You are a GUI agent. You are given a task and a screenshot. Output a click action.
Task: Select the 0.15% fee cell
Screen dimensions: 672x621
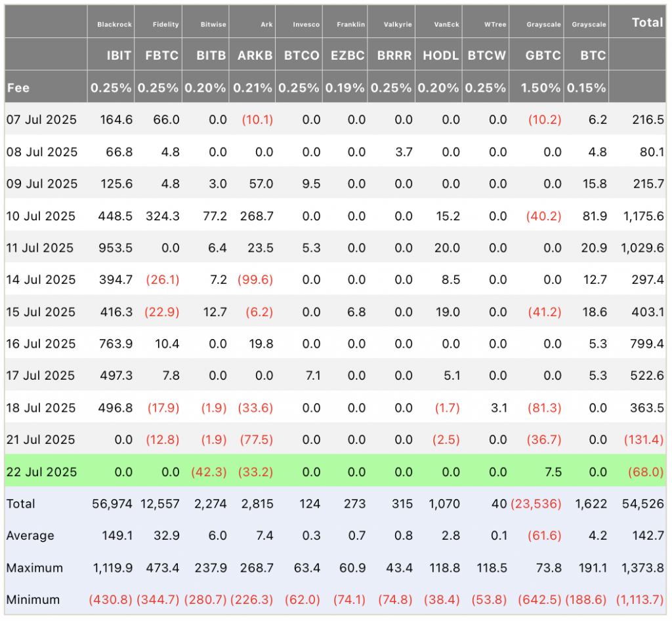(x=586, y=88)
